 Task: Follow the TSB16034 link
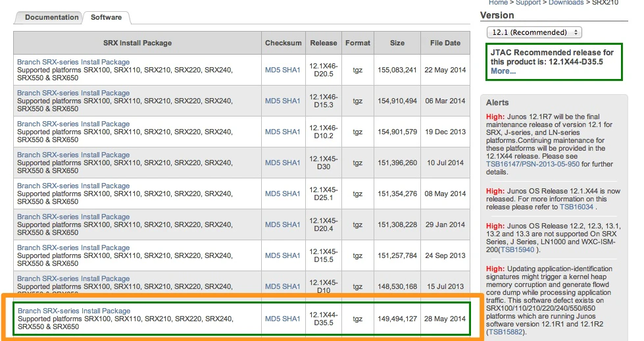[576, 207]
